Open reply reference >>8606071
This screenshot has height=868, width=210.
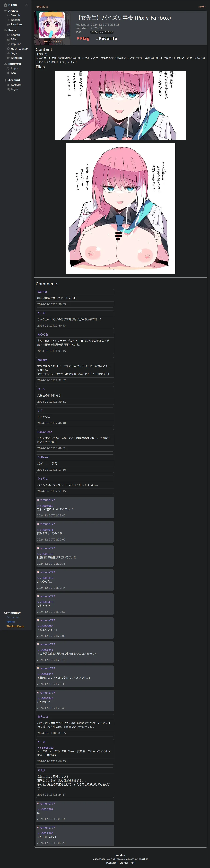click(45, 530)
